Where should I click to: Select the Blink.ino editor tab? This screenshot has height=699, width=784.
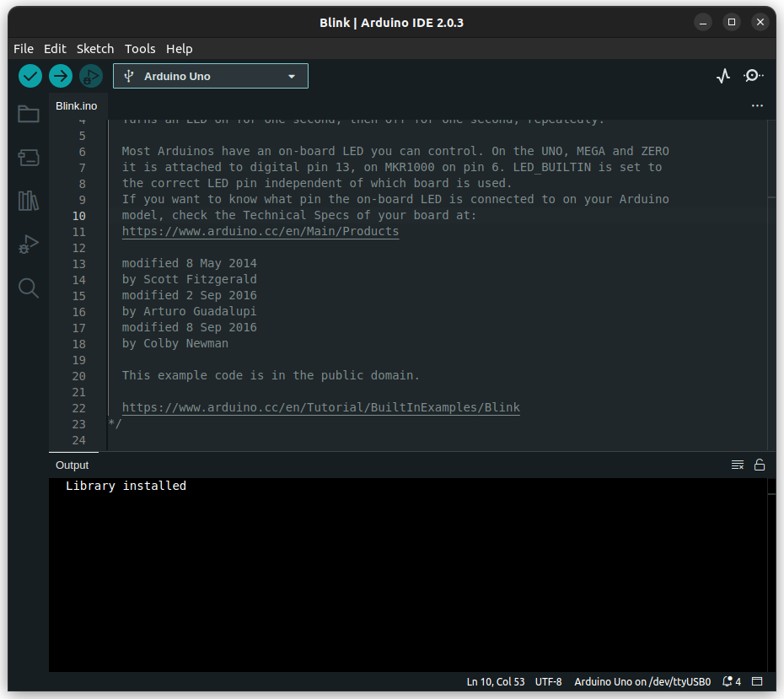pos(77,106)
